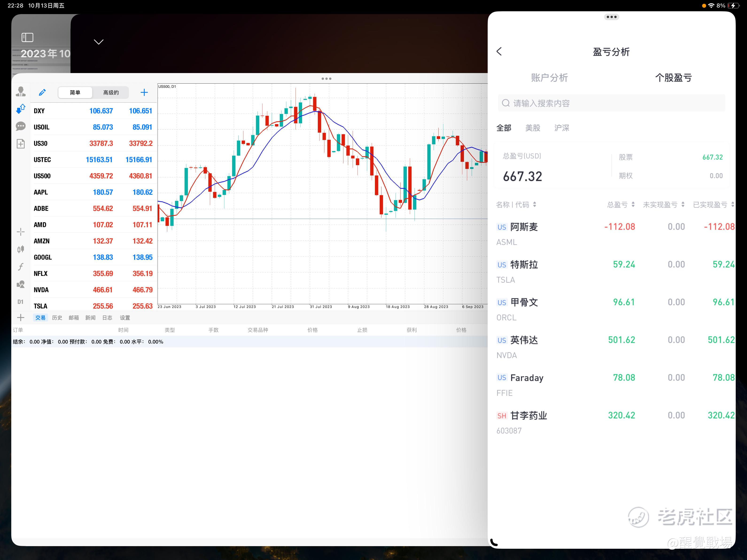Viewport: 747px width, 560px height.
Task: Sort by 未实现盈亏 column
Action: (664, 205)
